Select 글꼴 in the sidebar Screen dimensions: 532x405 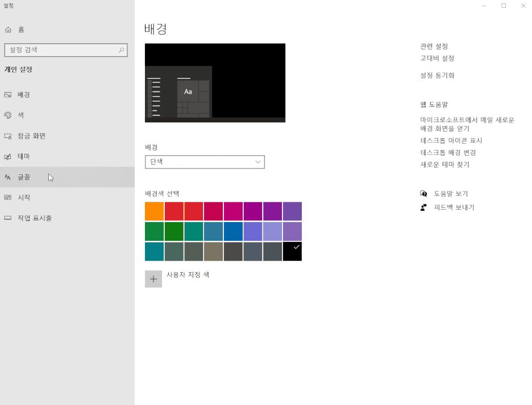click(67, 177)
